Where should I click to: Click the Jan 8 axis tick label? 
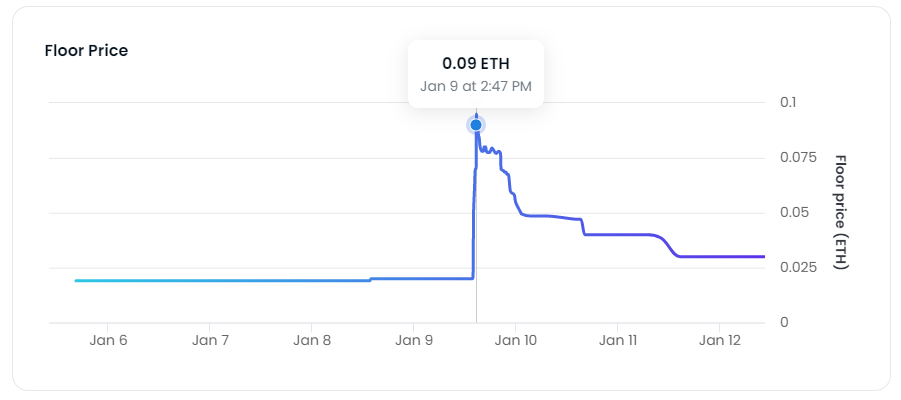[312, 341]
